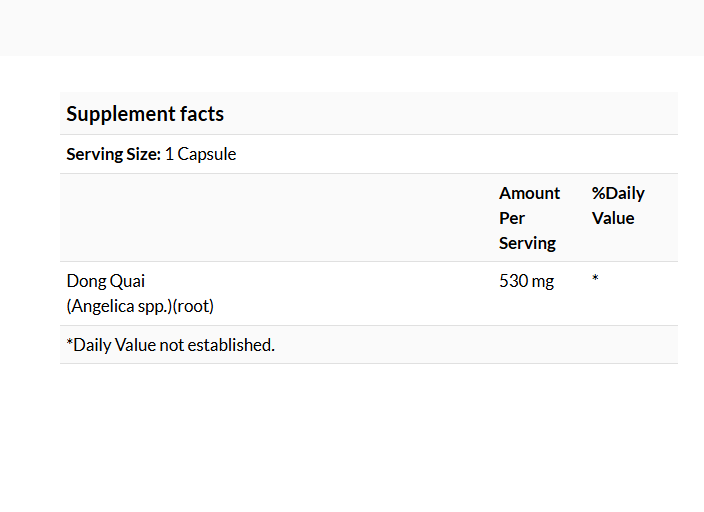Click the word Value in header column
The image size is (704, 512).
click(x=613, y=218)
